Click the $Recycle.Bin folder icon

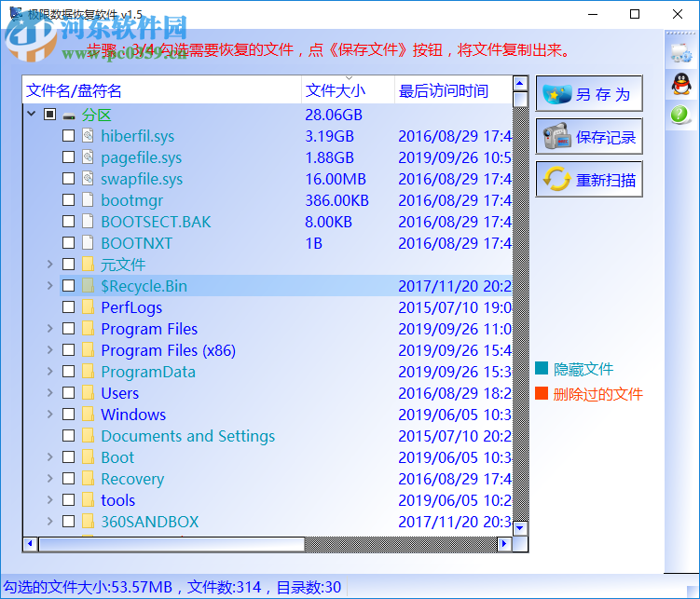(x=88, y=285)
